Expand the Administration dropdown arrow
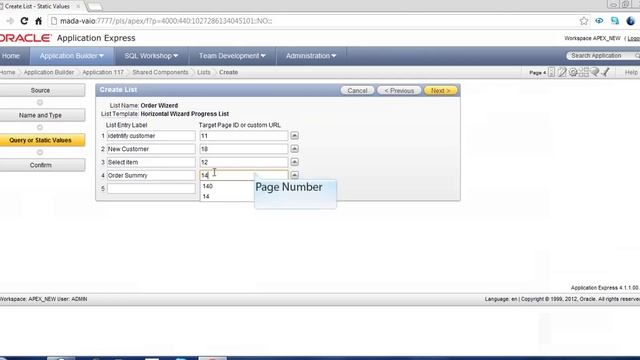 point(333,56)
